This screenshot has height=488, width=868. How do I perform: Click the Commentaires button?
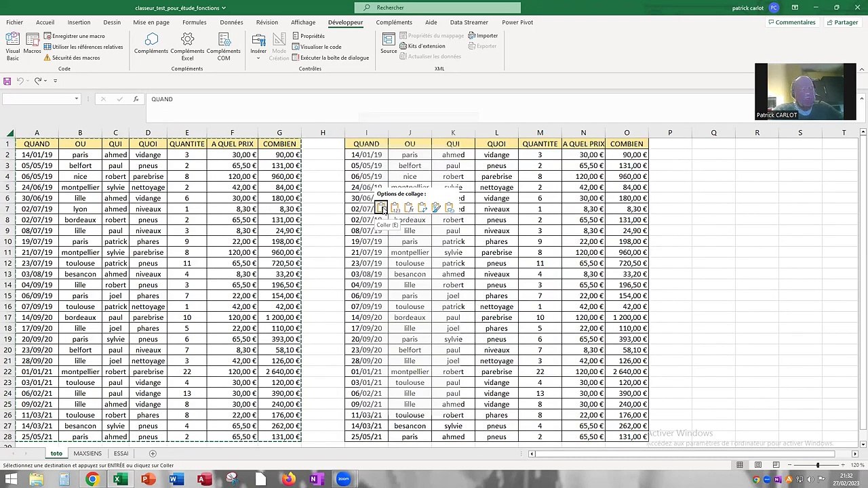791,22
